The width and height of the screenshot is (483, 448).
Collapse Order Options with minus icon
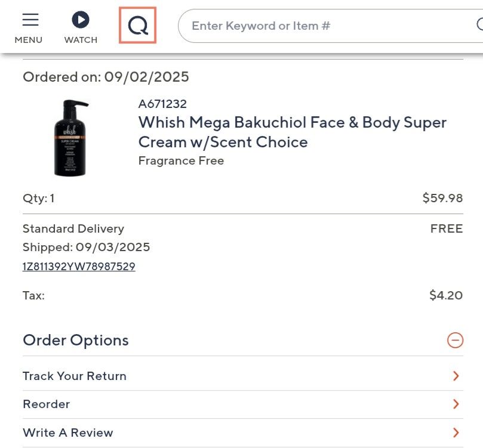click(455, 340)
